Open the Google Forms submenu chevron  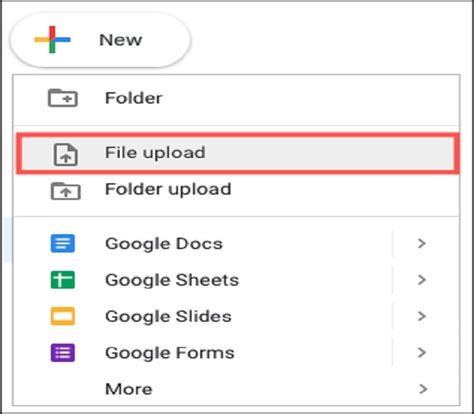click(x=422, y=352)
